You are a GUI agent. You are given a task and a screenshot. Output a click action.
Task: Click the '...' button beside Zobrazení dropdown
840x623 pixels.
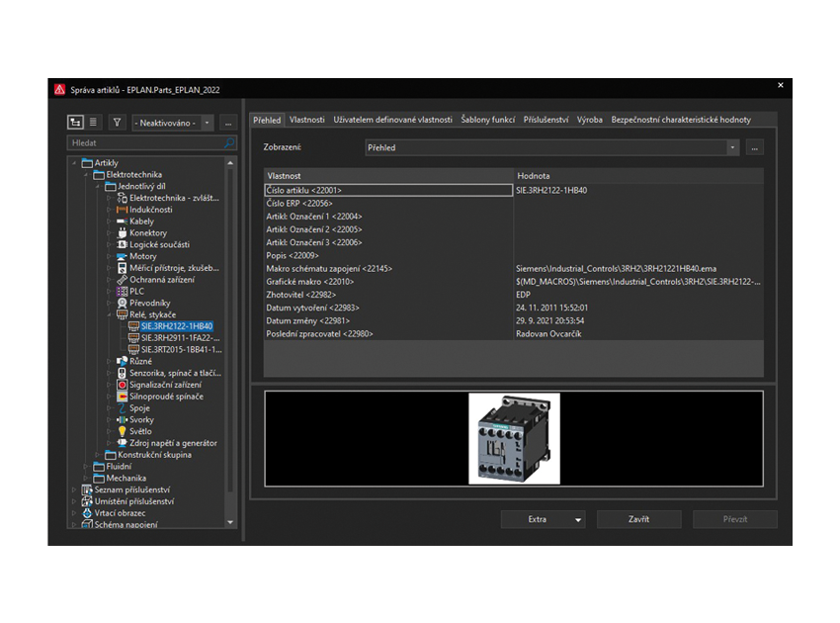[x=755, y=147]
